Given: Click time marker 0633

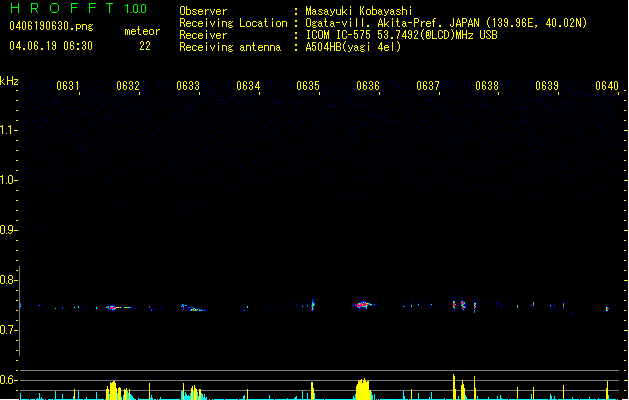Looking at the screenshot, I should [x=188, y=86].
